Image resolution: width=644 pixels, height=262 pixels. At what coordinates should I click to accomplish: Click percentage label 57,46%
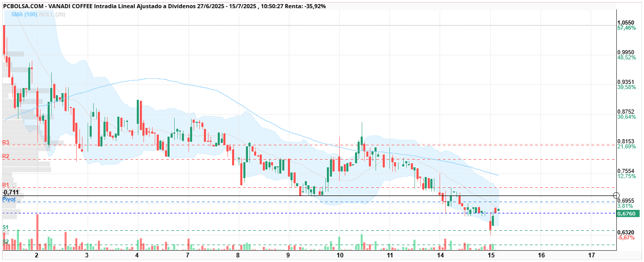[627, 28]
